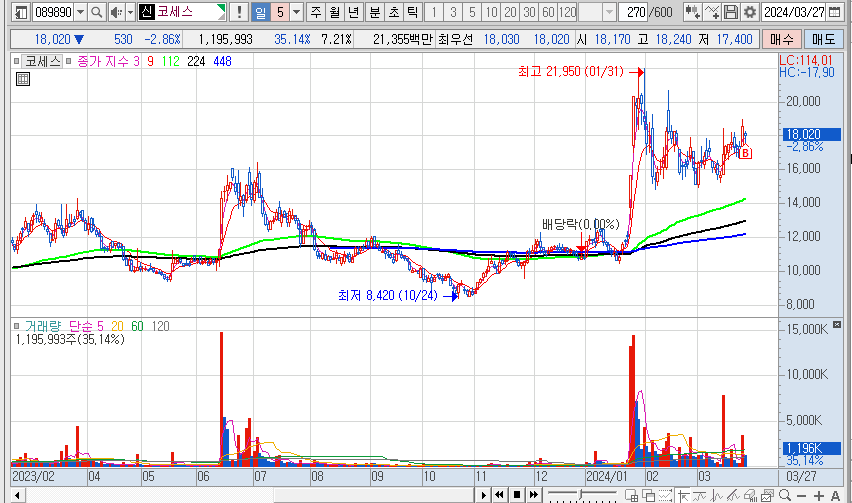Select the 60 interval preset

pos(548,11)
